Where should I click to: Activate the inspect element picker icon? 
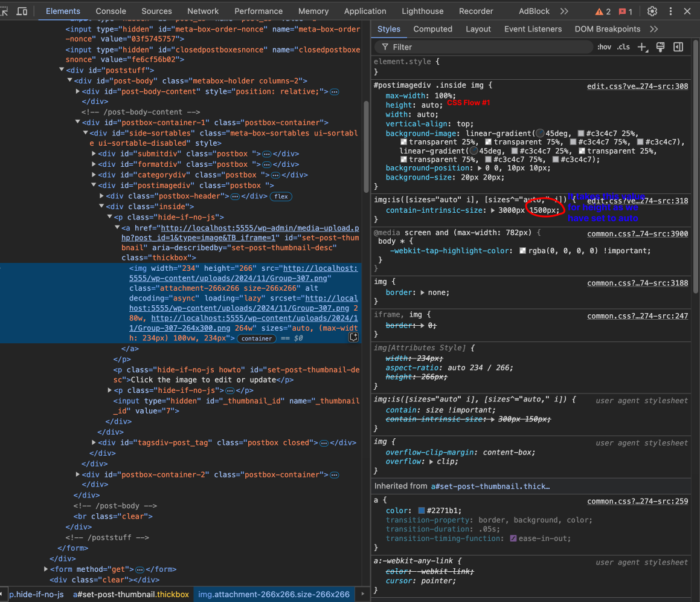tap(5, 11)
